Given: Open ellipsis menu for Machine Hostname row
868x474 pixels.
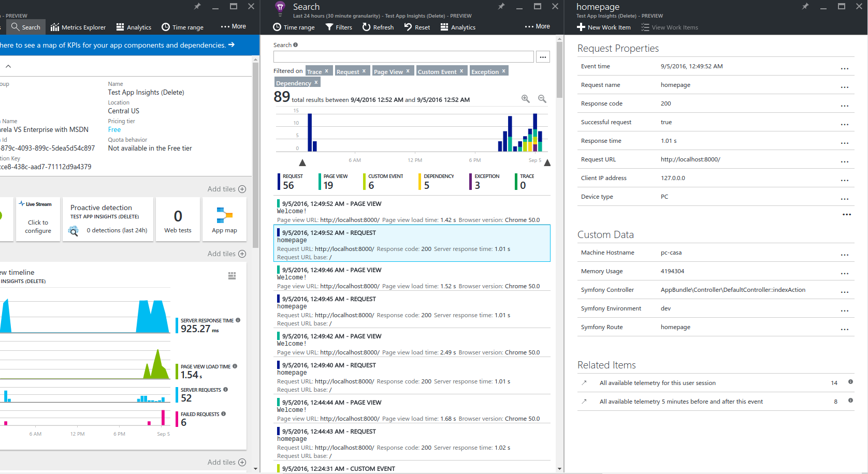Looking at the screenshot, I should coord(845,255).
